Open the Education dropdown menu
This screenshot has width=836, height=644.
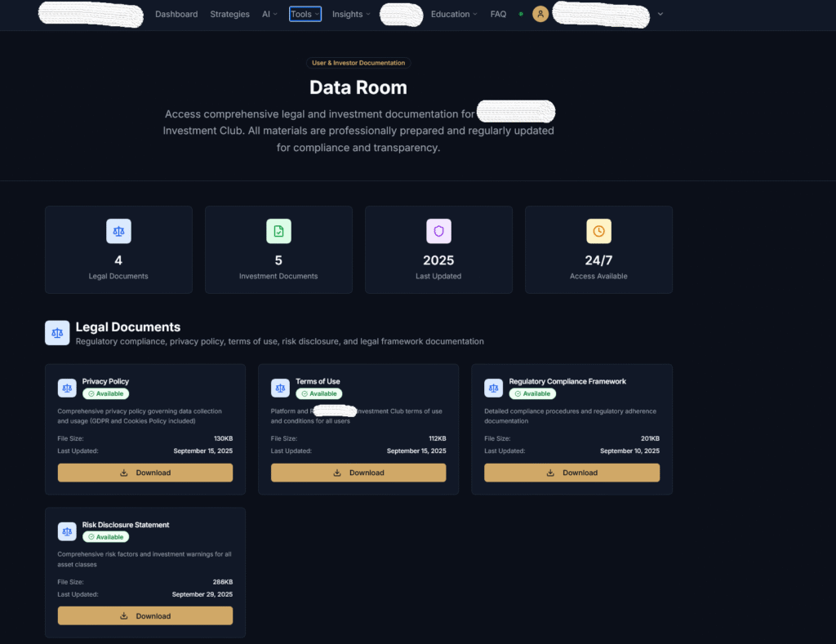[x=454, y=14]
